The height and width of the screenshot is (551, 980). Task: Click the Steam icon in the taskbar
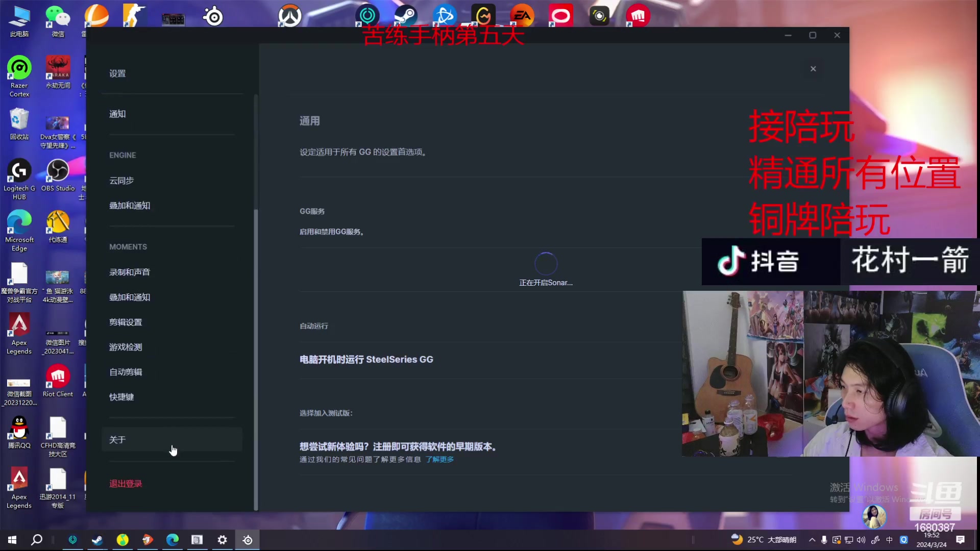click(97, 540)
